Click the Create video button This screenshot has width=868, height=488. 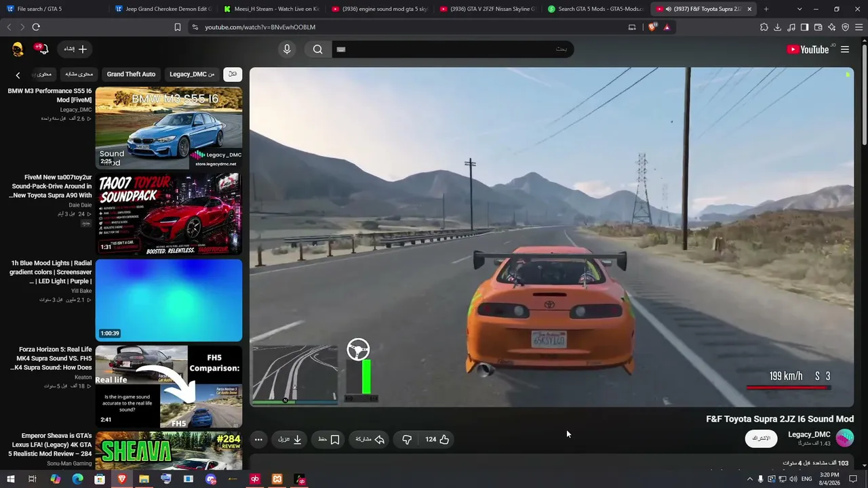point(75,49)
